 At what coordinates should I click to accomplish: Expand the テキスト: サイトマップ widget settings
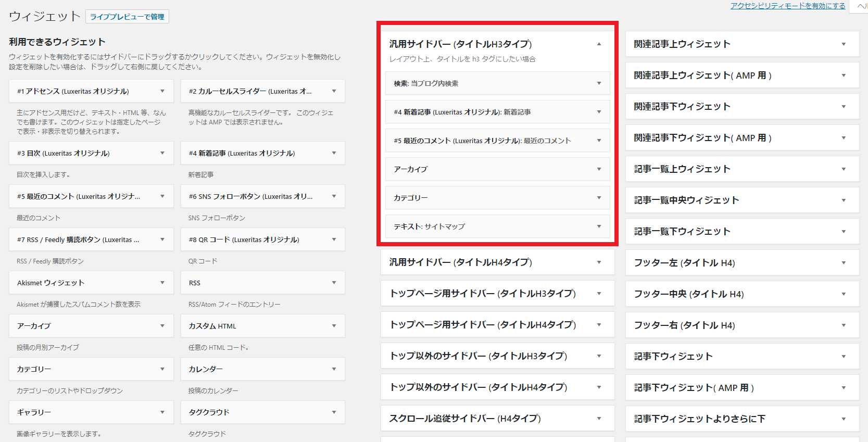pos(599,226)
